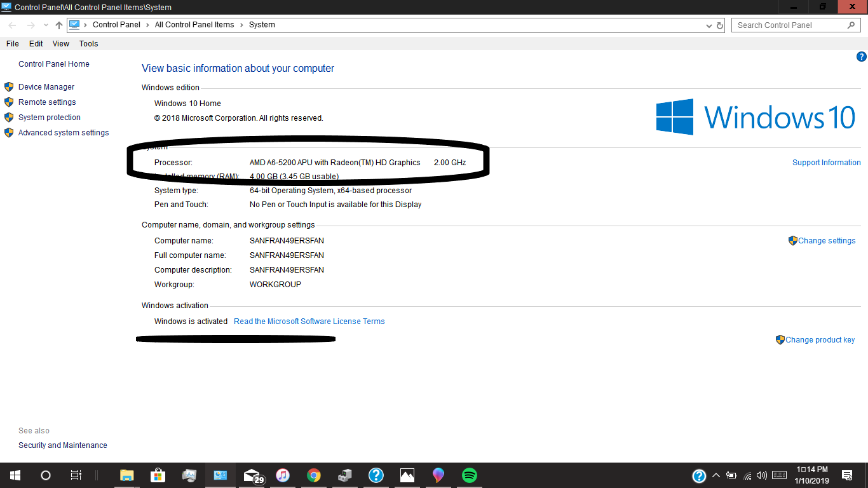Read the Microsoft Software License Terms
This screenshot has width=868, height=488.
pyautogui.click(x=309, y=322)
